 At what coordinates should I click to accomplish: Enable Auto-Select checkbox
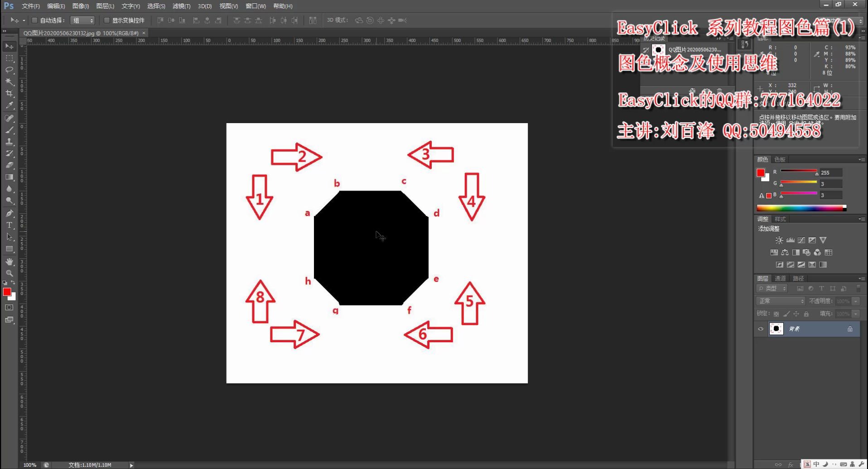[x=34, y=20]
